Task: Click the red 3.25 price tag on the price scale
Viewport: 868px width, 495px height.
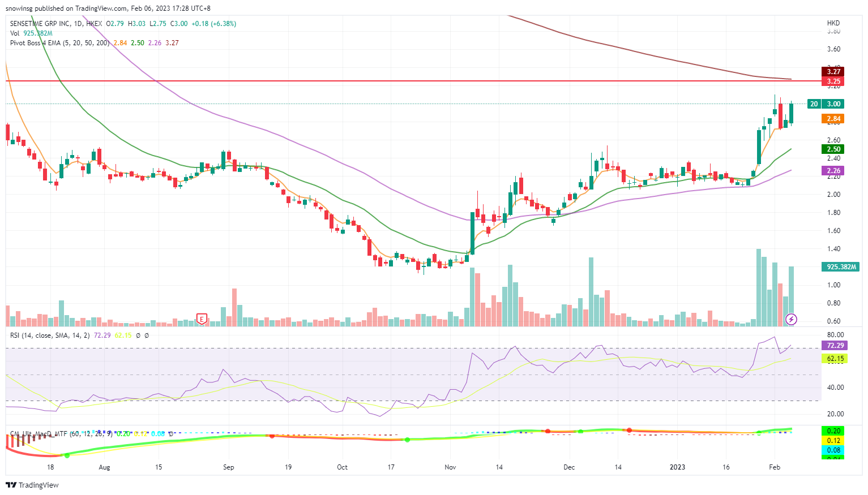Action: (833, 81)
